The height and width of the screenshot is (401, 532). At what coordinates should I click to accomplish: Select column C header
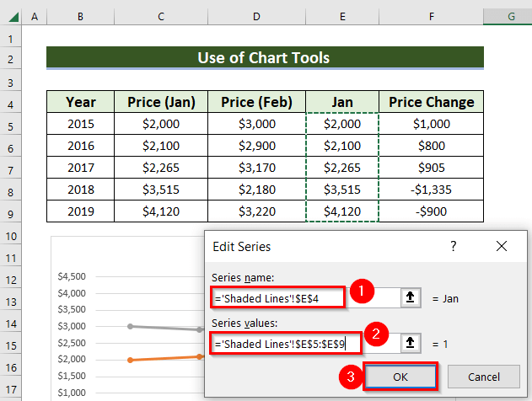pyautogui.click(x=161, y=16)
